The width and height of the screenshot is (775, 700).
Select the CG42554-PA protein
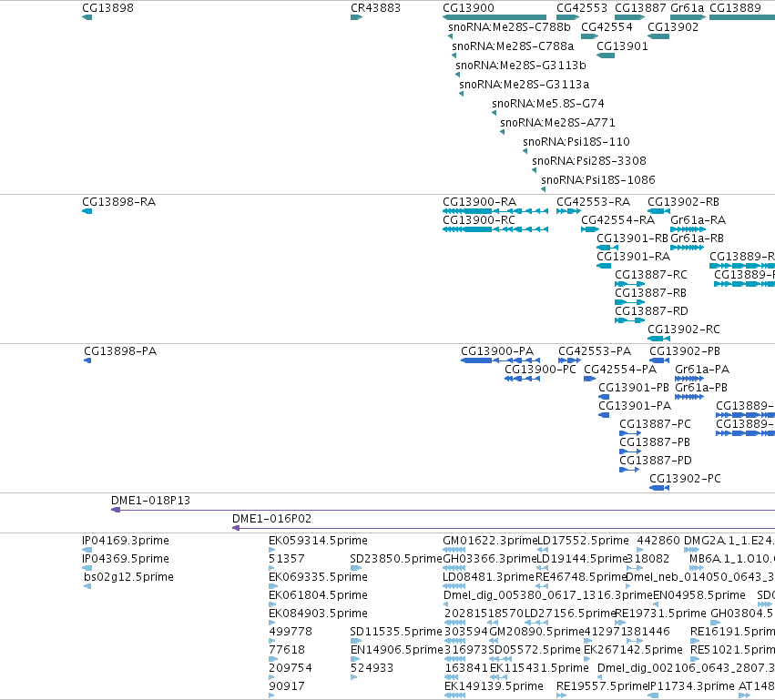coord(589,379)
